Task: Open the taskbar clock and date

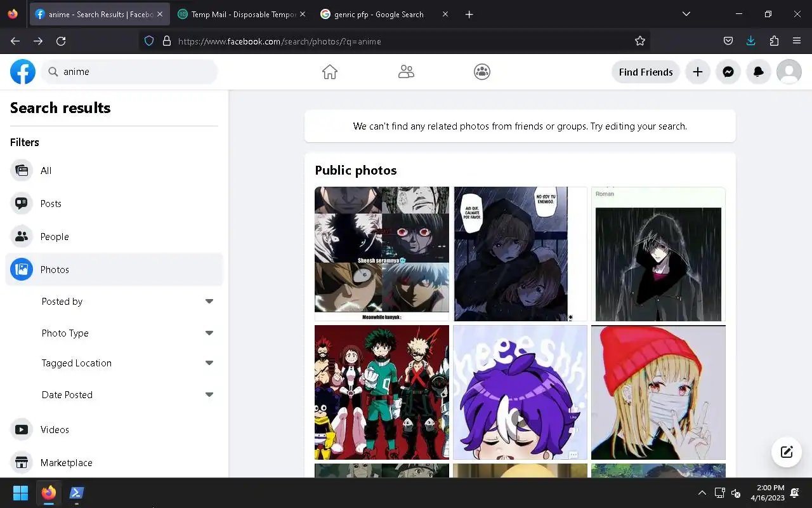Action: tap(768, 493)
